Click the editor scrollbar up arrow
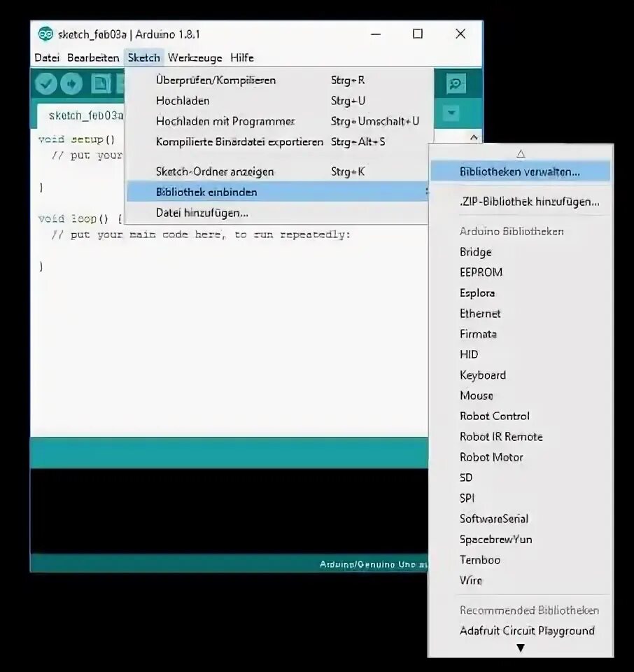Screen dimensions: 634x672 coord(474,138)
